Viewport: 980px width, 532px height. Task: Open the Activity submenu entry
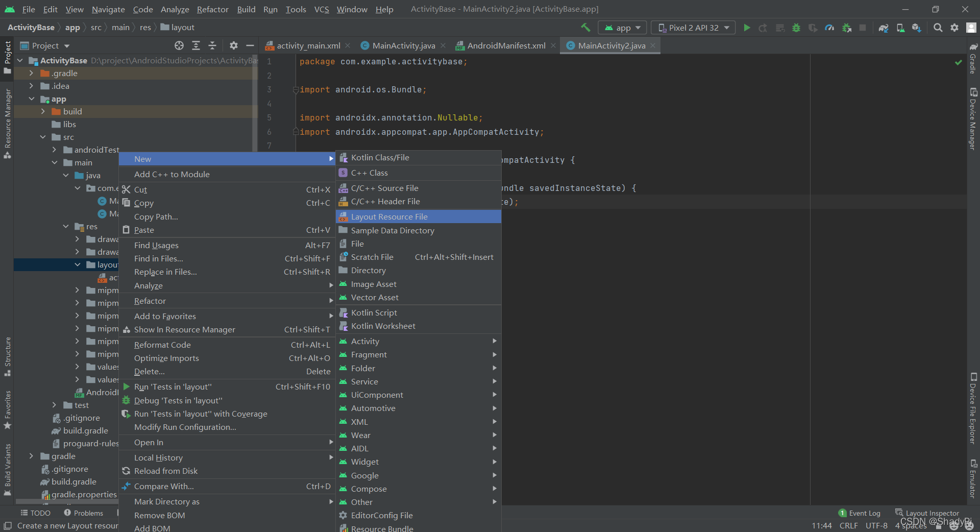coord(419,341)
